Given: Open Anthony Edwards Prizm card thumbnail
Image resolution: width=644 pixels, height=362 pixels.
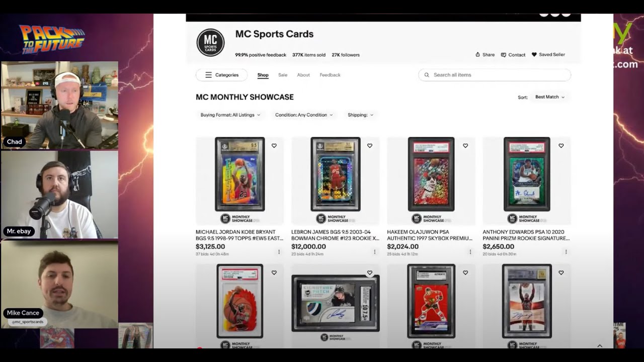Looking at the screenshot, I should [527, 174].
